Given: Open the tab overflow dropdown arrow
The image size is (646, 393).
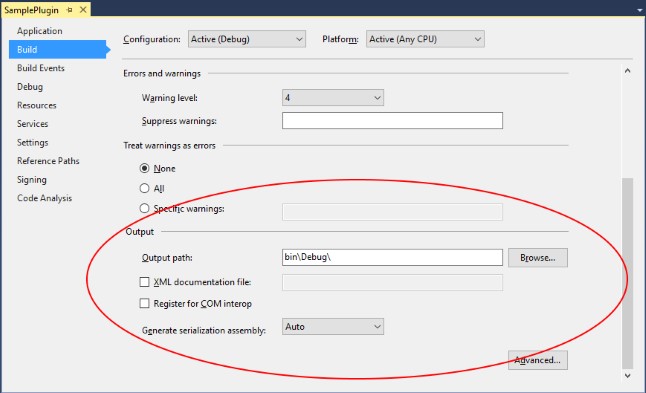Looking at the screenshot, I should click(639, 10).
